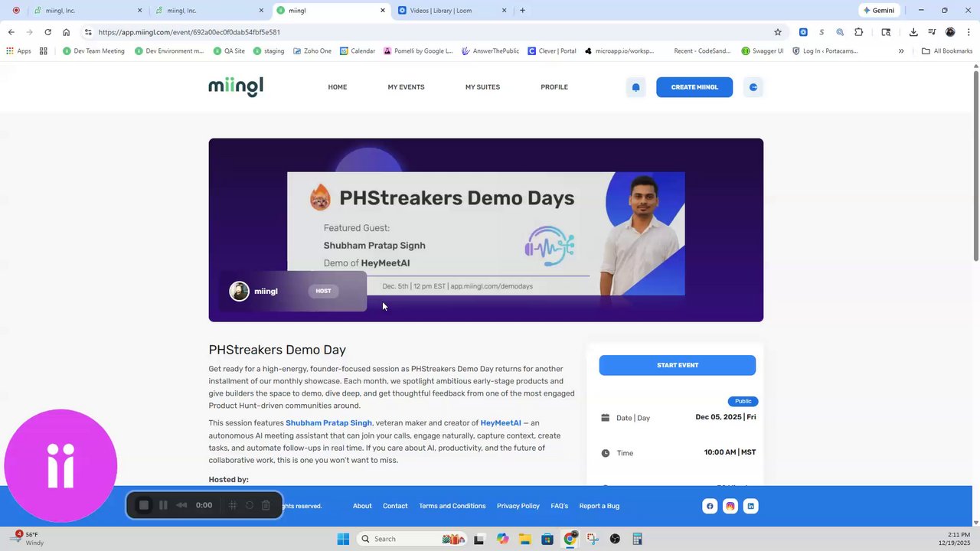Show overflow bookmarks chevron
This screenshot has height=551, width=980.
click(901, 51)
